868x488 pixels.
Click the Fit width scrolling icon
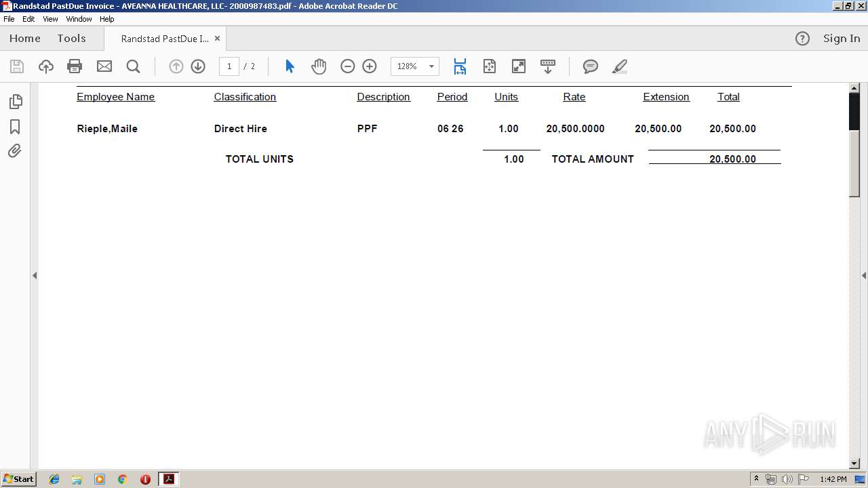coord(460,66)
